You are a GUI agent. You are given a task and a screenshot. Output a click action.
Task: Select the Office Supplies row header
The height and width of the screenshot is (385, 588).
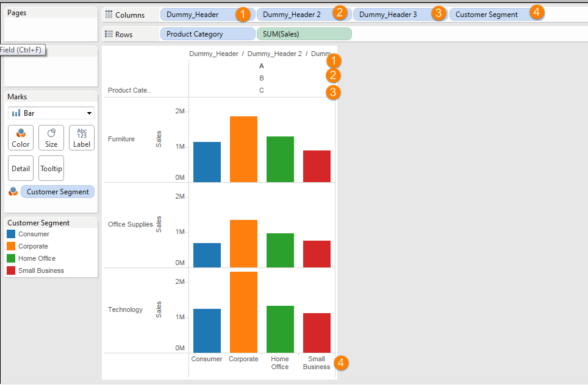[130, 224]
